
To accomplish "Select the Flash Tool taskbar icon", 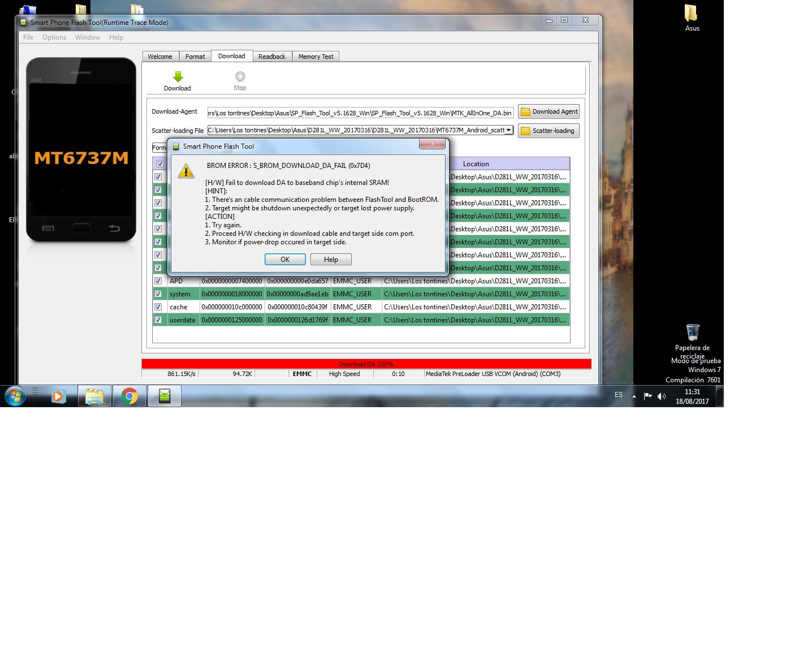I will [x=165, y=396].
